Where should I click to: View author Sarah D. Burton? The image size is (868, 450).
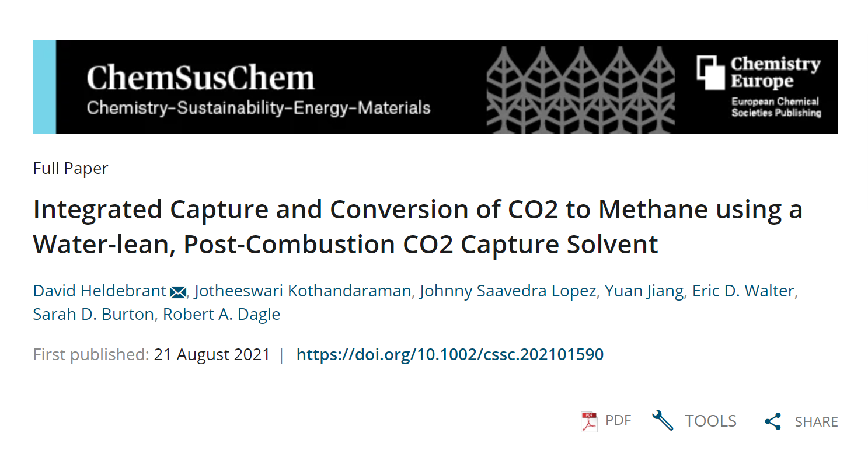pos(93,314)
